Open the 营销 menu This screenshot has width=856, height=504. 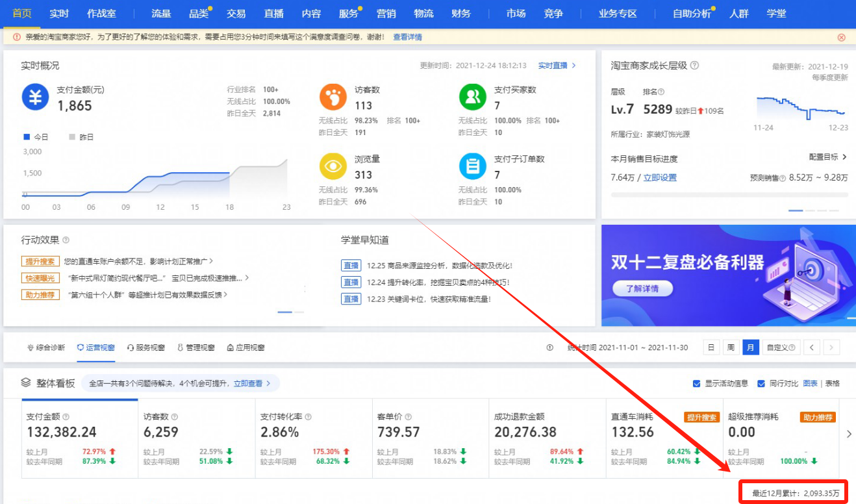point(386,13)
